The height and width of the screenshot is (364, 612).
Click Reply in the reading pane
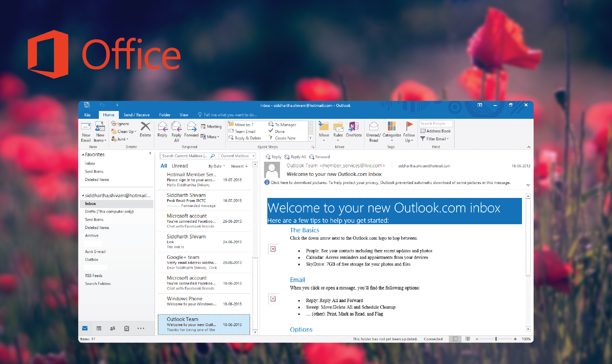tap(273, 157)
